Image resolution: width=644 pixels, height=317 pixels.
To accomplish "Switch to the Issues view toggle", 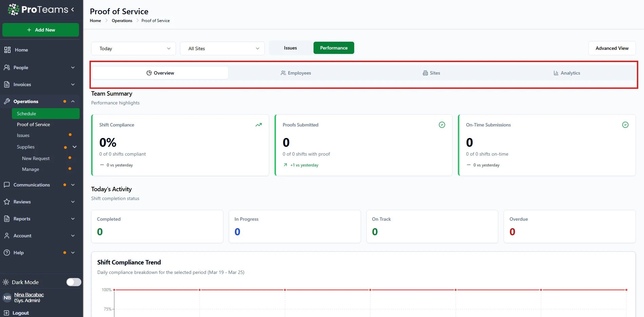I will point(290,48).
